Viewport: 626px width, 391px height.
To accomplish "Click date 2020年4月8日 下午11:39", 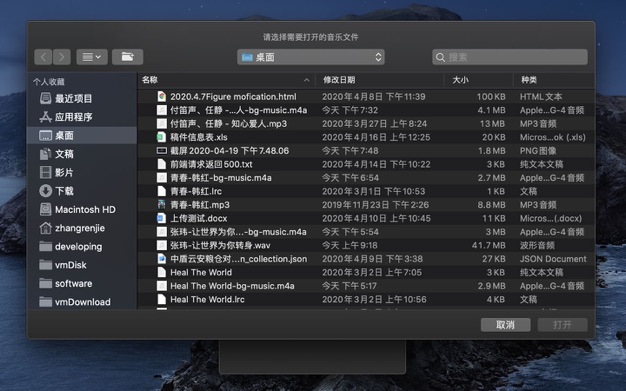I will click(x=374, y=97).
